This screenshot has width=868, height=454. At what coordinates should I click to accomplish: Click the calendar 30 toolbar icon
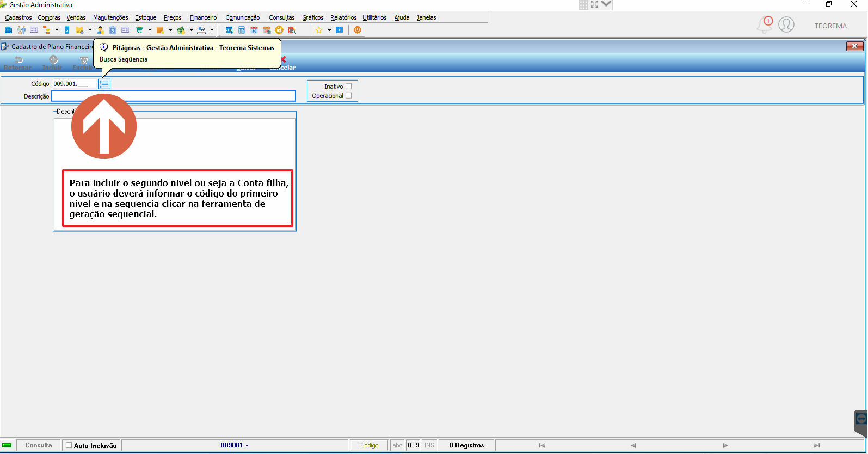(254, 30)
